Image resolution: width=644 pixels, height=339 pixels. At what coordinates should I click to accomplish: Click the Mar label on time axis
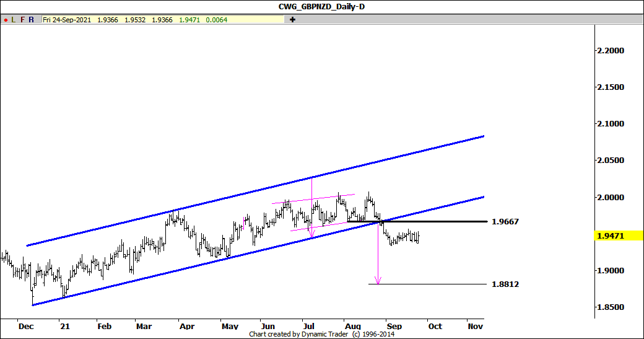coord(144,326)
